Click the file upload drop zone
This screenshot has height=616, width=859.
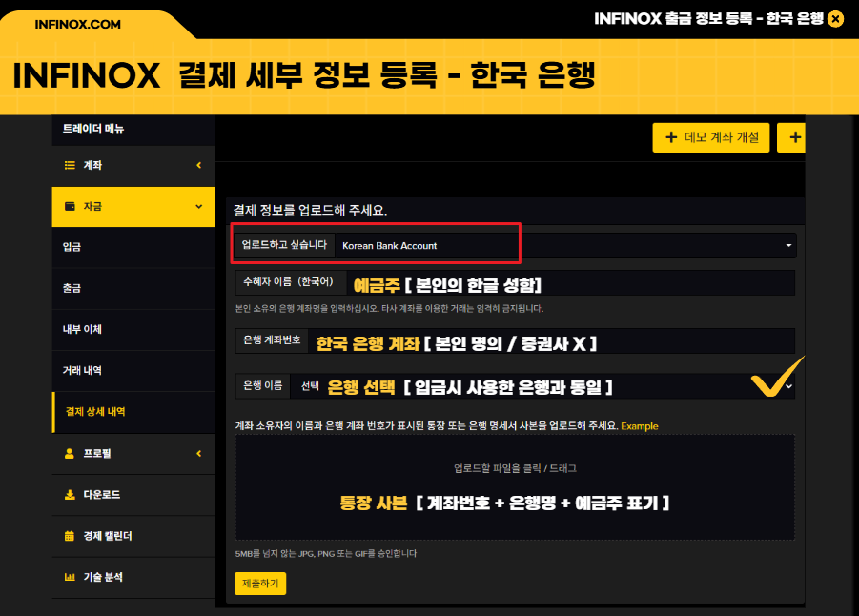tap(515, 487)
